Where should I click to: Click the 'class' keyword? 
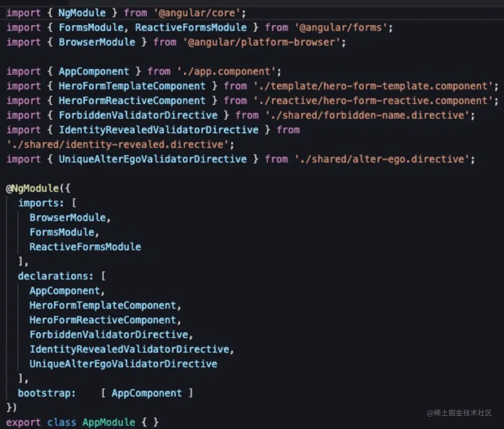[61, 422]
